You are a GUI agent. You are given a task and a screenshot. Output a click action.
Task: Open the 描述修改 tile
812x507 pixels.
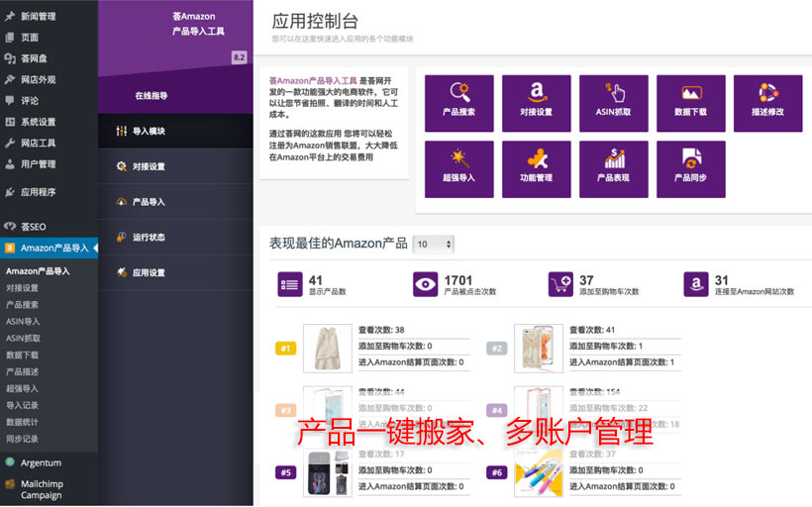coord(767,103)
